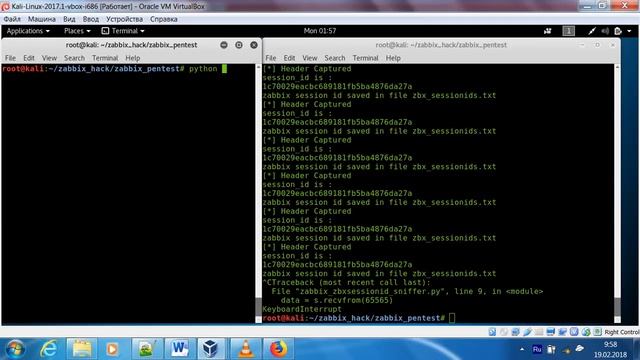The height and width of the screenshot is (360, 640).
Task: Open Edit menu in right terminal
Action: (x=289, y=58)
